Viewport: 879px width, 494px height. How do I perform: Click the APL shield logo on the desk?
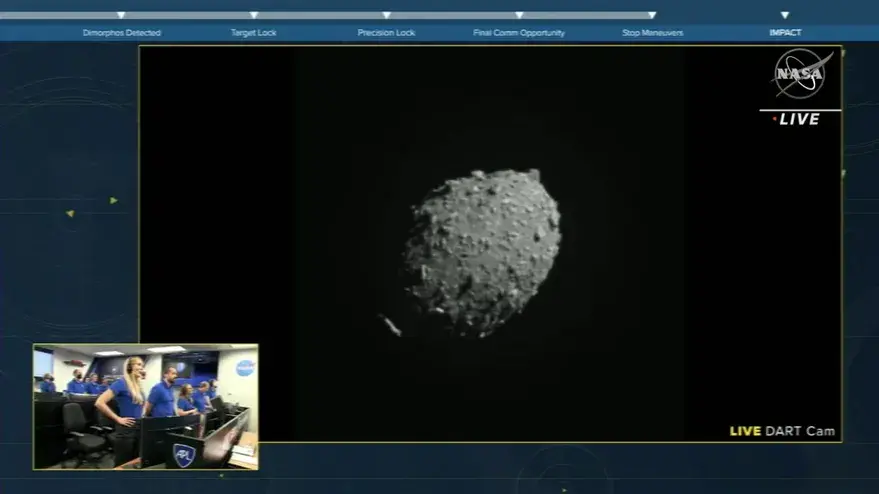tap(183, 455)
